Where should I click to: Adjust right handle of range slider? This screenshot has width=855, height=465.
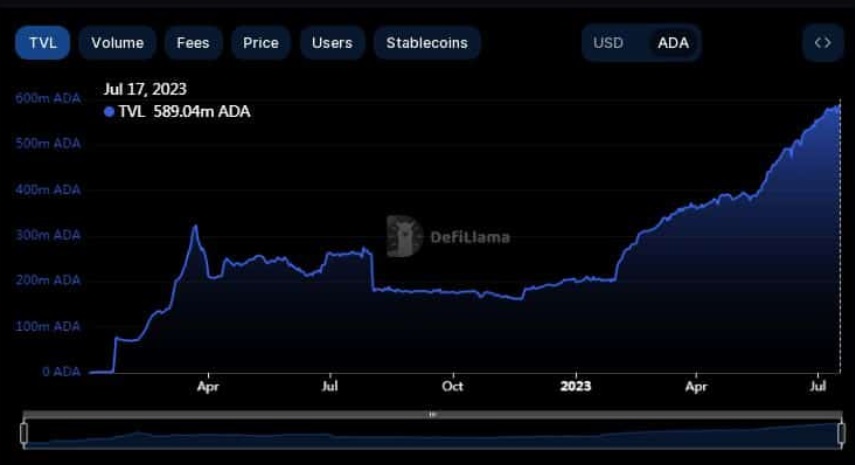click(841, 433)
